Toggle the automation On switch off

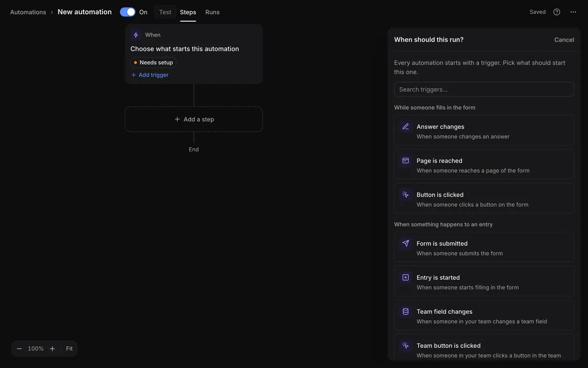click(x=128, y=12)
